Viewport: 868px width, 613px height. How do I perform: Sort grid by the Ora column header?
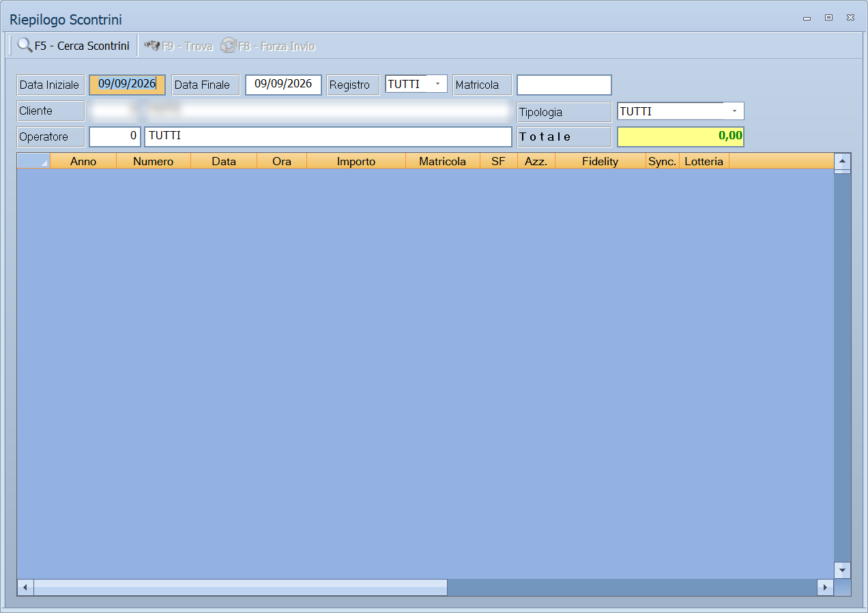pos(282,161)
